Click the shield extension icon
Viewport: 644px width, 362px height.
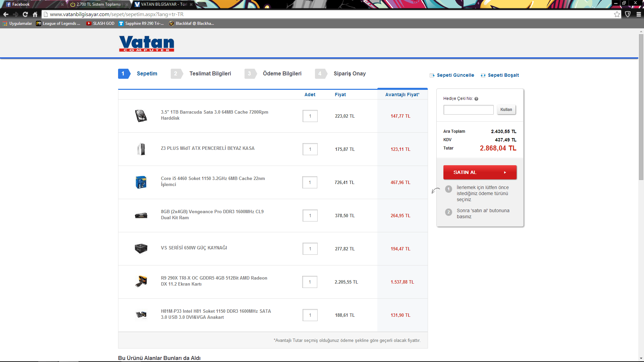[628, 14]
